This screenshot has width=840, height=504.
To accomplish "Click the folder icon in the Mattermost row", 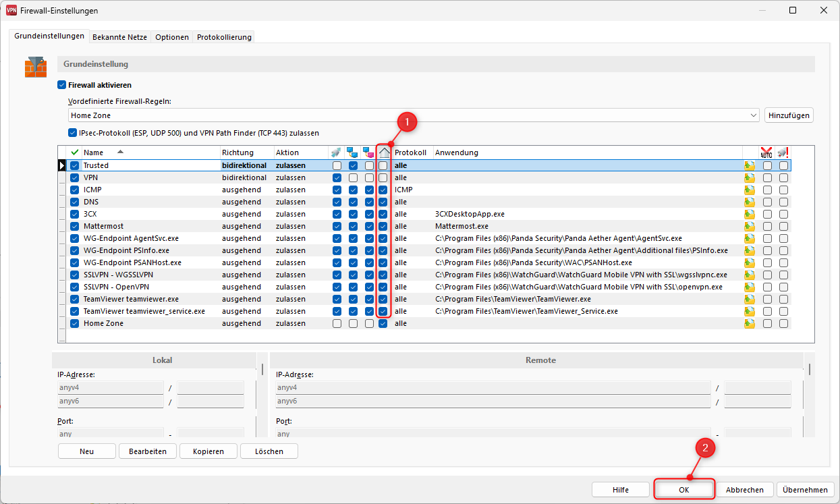I will (x=750, y=226).
